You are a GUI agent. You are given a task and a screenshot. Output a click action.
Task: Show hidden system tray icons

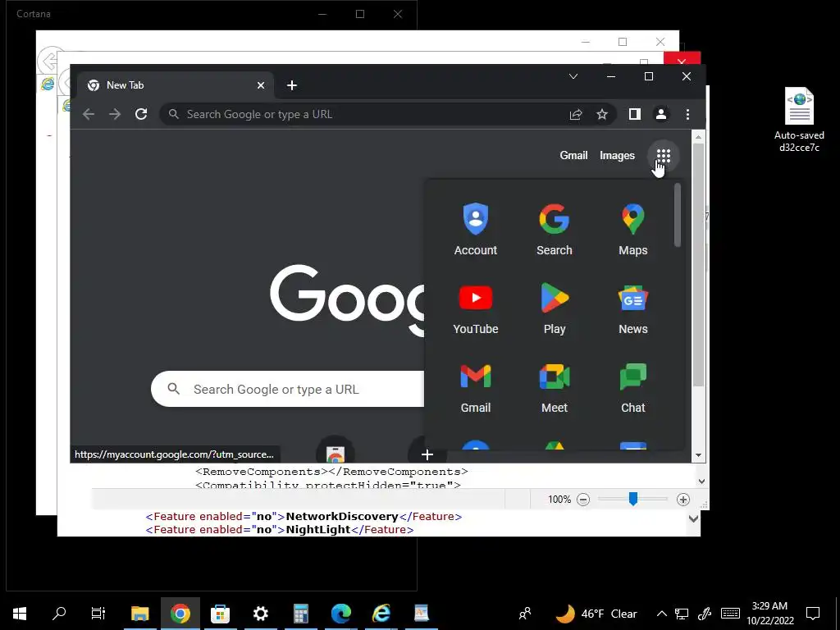click(662, 614)
